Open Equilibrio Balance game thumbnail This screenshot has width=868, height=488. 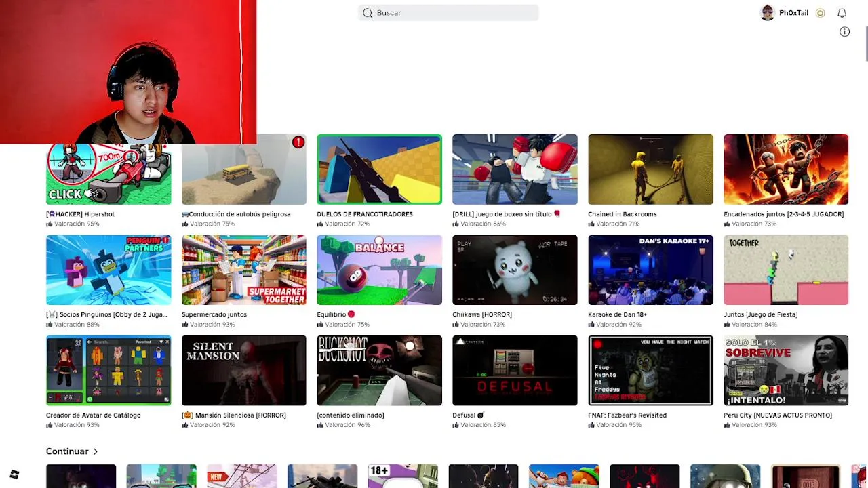(379, 270)
